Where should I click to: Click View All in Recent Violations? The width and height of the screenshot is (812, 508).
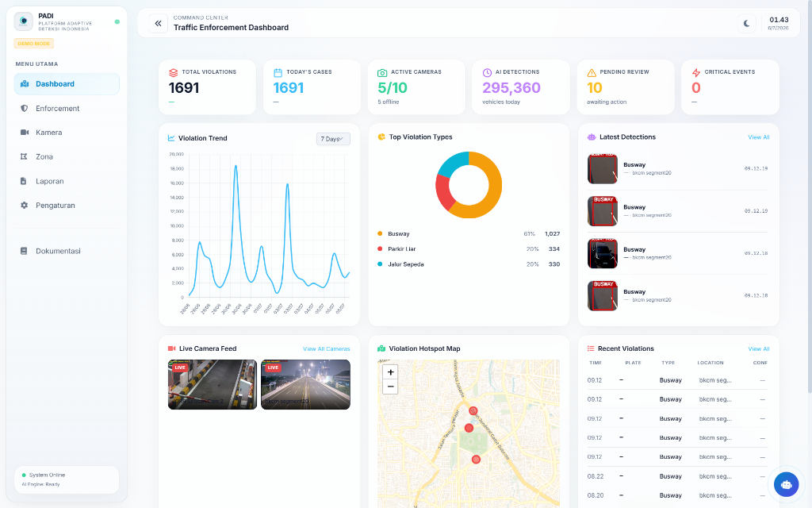point(758,349)
